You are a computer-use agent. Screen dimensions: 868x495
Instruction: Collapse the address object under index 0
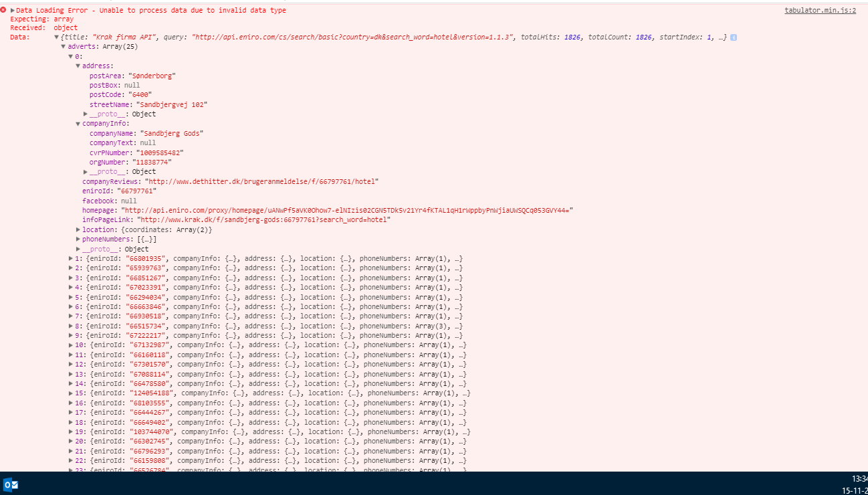79,66
